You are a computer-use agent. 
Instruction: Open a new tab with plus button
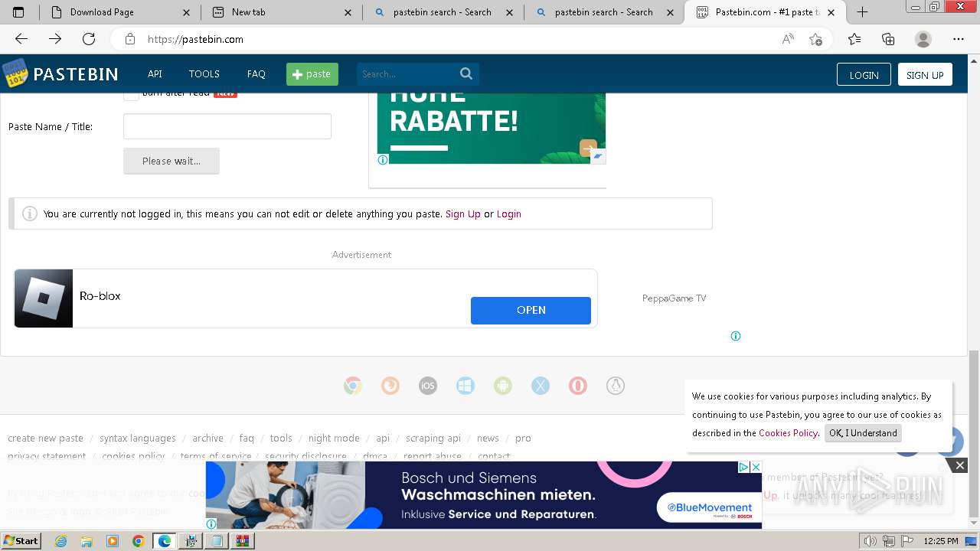(x=862, y=11)
